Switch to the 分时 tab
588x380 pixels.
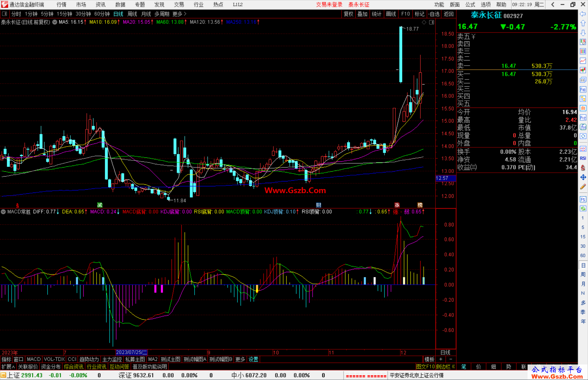click(16, 14)
